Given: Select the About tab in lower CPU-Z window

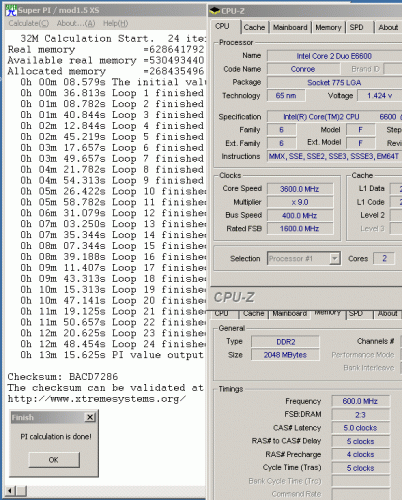Looking at the screenshot, I should coord(387,314).
